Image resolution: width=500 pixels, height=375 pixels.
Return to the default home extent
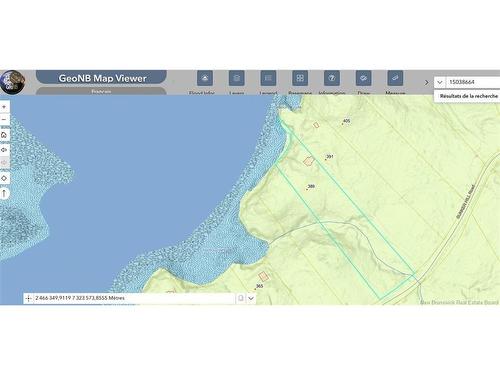point(4,135)
